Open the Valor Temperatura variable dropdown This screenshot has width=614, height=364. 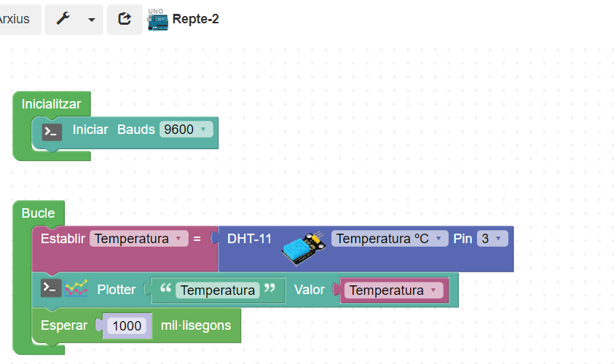click(x=394, y=290)
